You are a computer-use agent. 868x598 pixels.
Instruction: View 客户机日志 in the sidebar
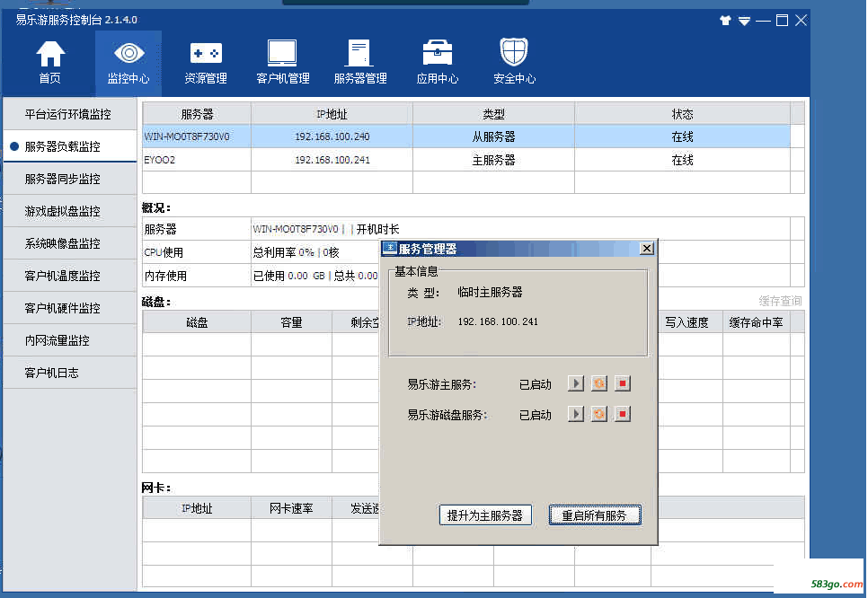(70, 373)
